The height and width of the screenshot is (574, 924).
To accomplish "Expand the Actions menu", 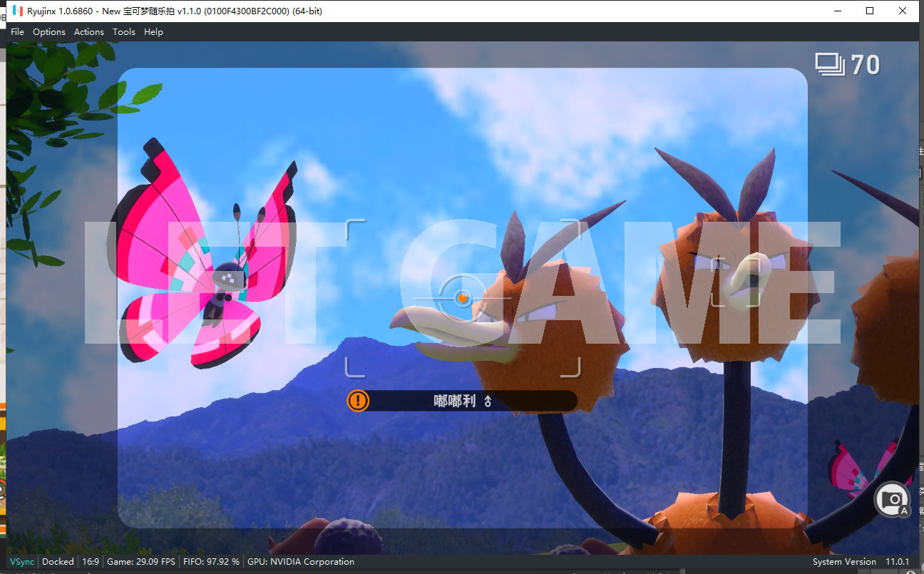I will (x=88, y=32).
